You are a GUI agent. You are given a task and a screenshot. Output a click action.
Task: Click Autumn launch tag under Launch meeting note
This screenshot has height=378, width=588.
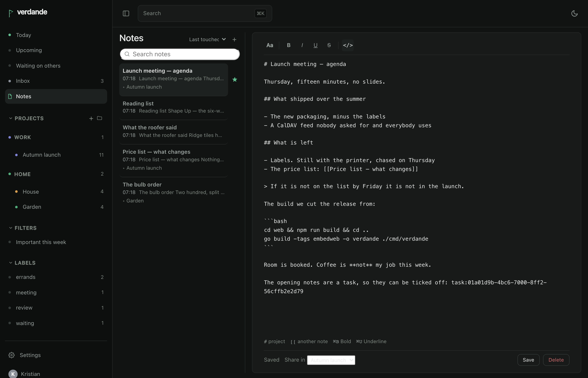[142, 87]
